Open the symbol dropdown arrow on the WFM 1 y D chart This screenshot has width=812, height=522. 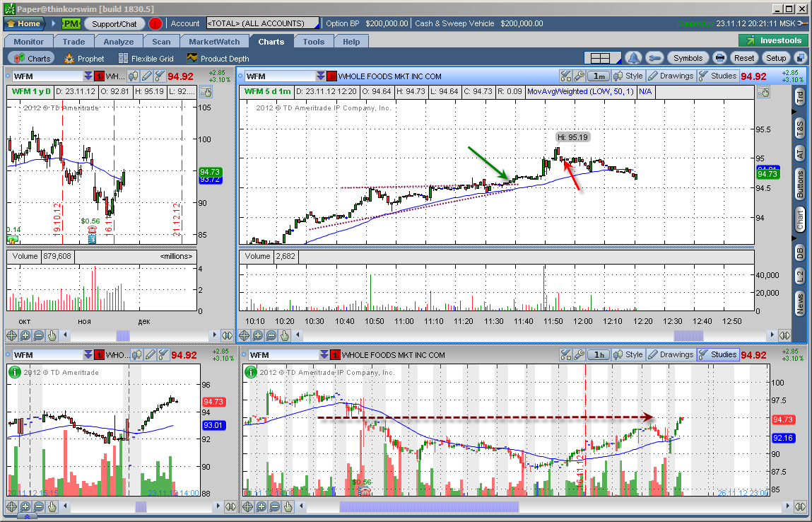pyautogui.click(x=88, y=76)
